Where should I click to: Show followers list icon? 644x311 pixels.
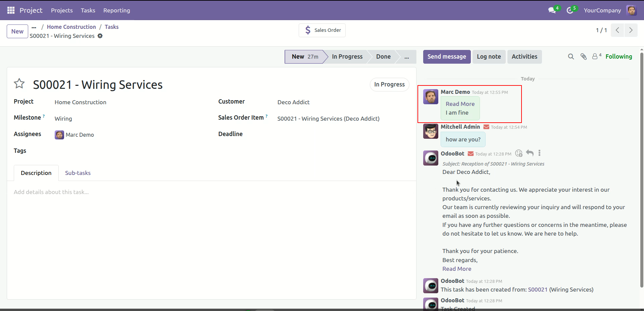[596, 56]
